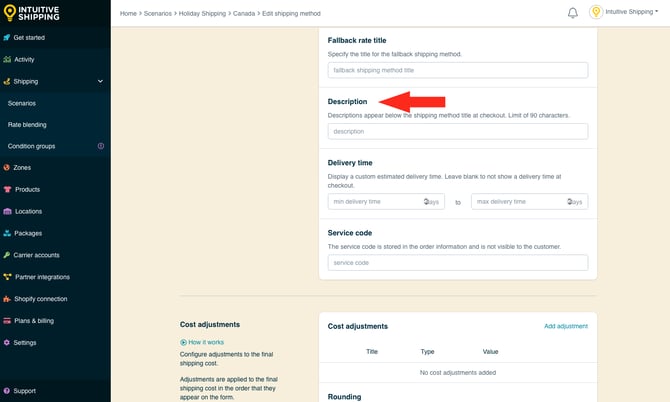Click the Products shirt icon
The height and width of the screenshot is (402, 670).
point(8,189)
